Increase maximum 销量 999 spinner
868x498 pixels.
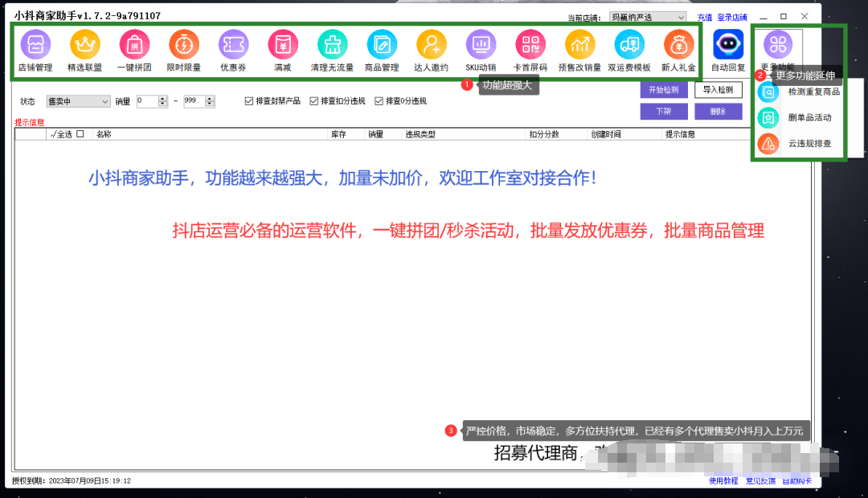click(x=209, y=99)
